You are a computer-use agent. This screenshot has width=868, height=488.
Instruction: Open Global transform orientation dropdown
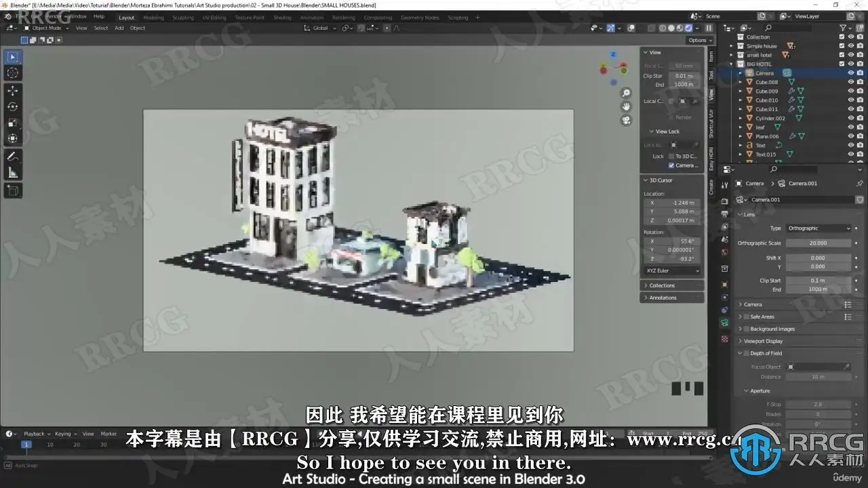319,28
